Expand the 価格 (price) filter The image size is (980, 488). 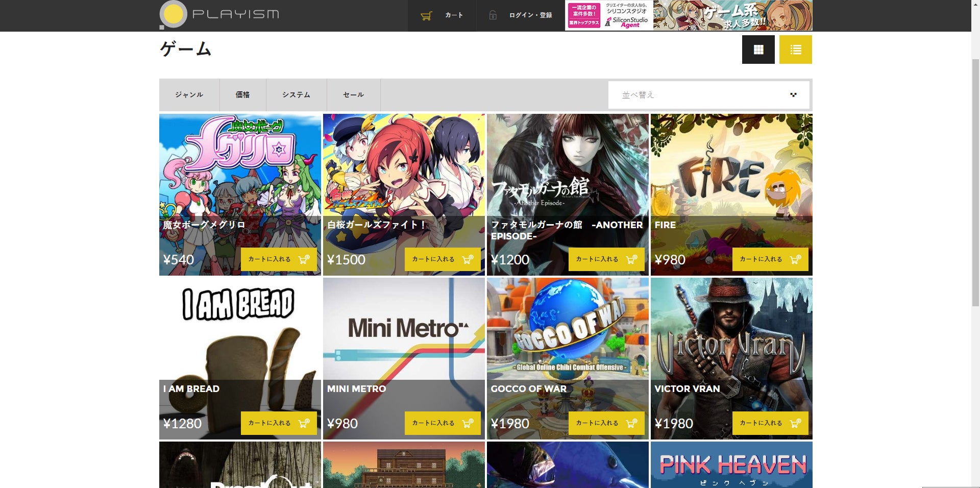tap(242, 95)
